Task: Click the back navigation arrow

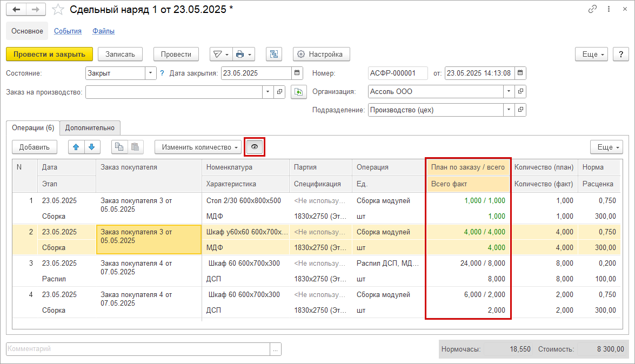Action: (16, 10)
